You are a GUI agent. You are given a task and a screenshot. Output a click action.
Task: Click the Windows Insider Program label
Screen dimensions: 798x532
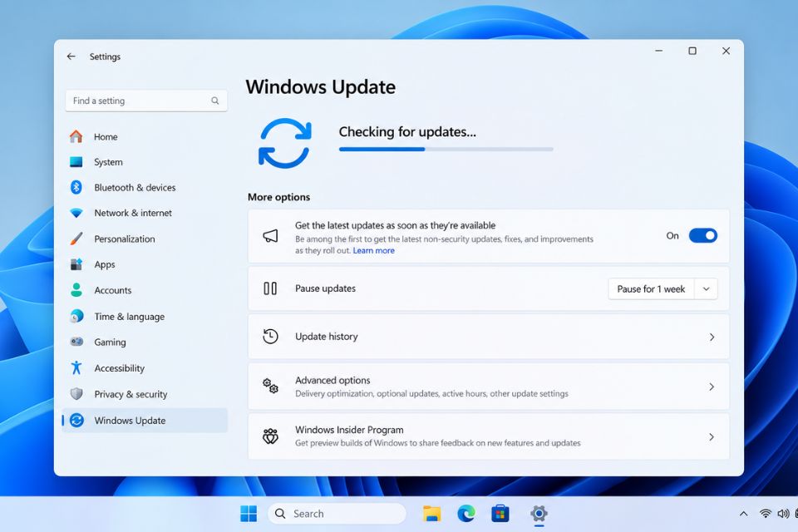(x=349, y=430)
